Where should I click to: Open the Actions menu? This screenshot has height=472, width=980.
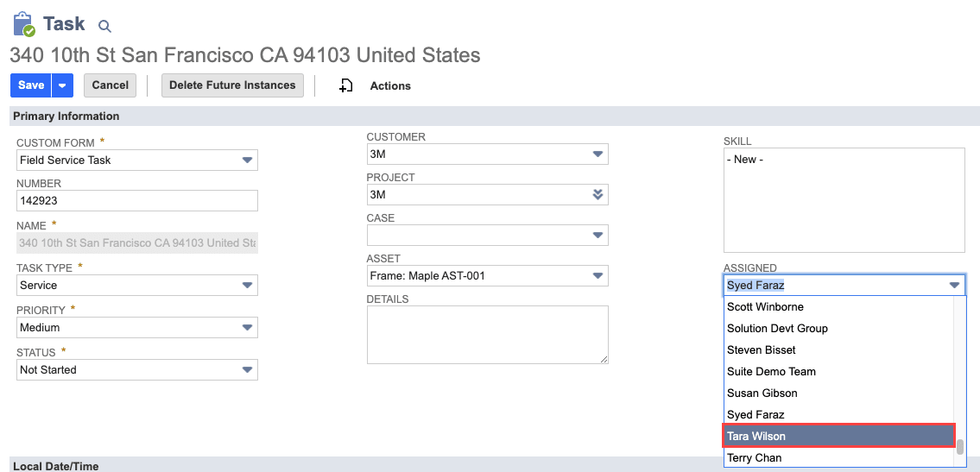pyautogui.click(x=390, y=85)
